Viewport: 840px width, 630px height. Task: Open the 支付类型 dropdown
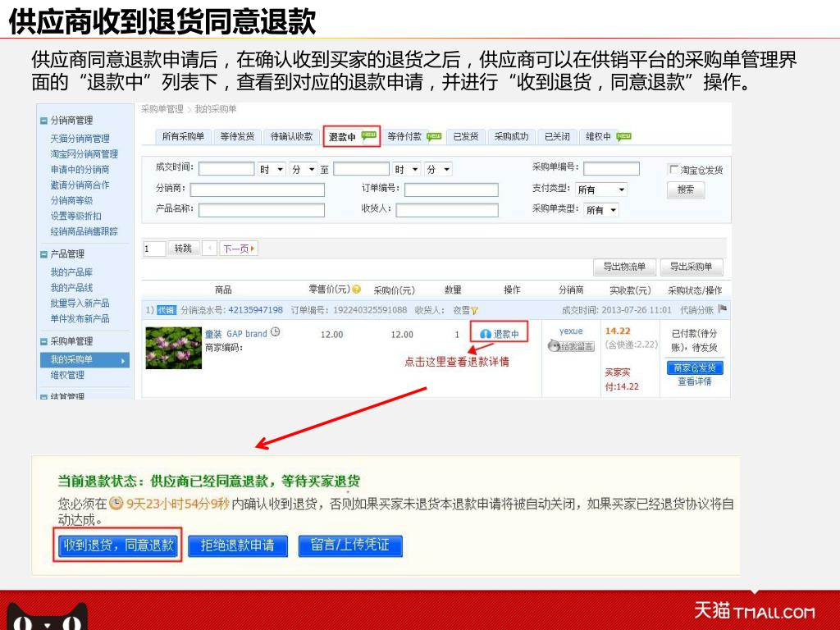601,189
